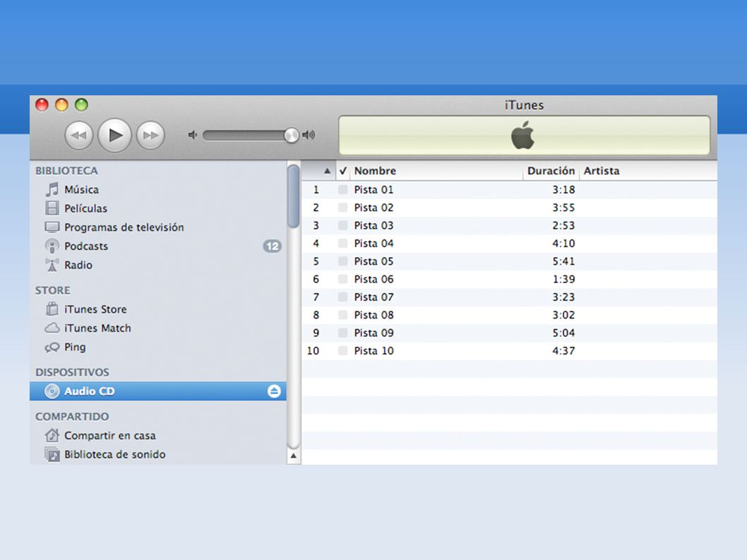
Task: Click the 5:04 duration value
Action: [563, 333]
